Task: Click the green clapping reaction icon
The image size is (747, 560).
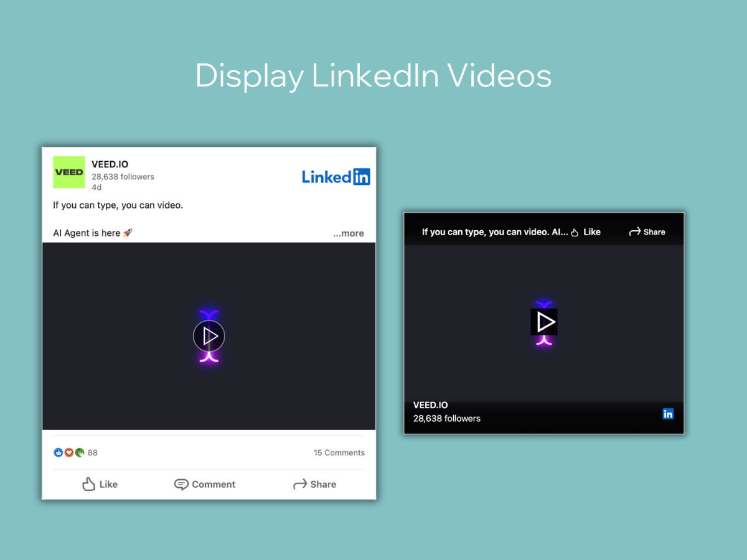Action: tap(80, 452)
